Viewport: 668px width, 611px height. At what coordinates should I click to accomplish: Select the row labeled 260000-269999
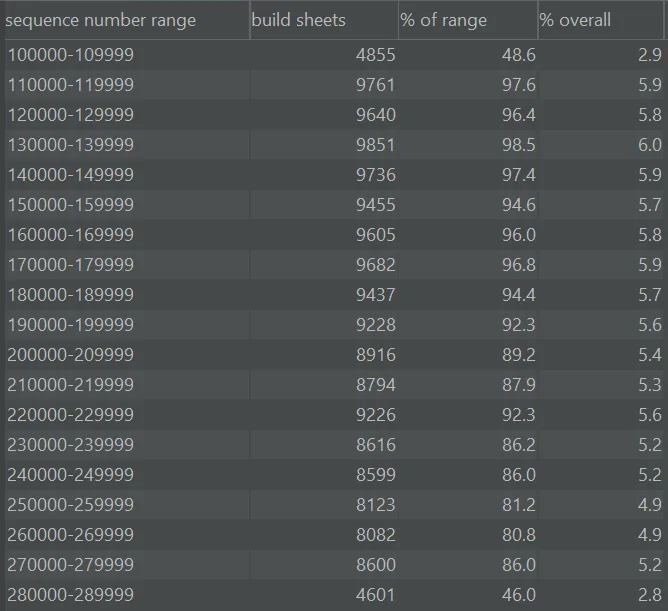[334, 535]
